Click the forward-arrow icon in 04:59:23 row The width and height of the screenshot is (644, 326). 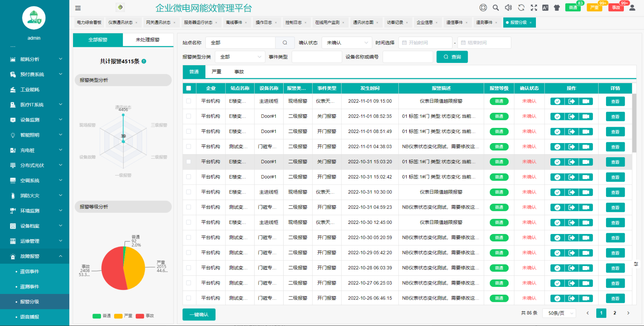coord(572,208)
